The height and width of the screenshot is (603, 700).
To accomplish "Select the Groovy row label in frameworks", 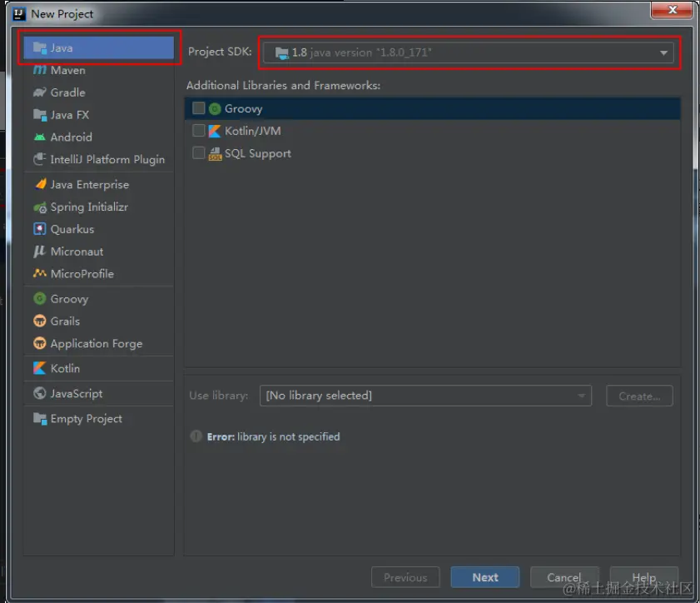I will tap(243, 108).
